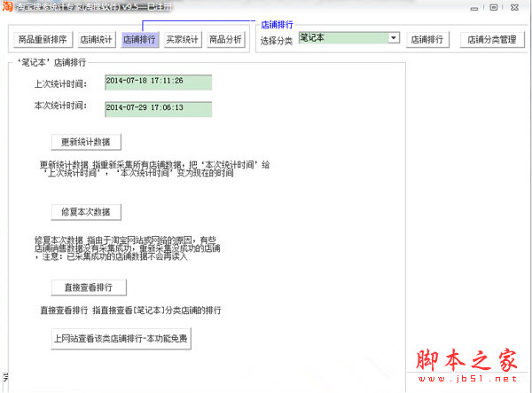Open the 店铺统计 tab

[x=97, y=40]
